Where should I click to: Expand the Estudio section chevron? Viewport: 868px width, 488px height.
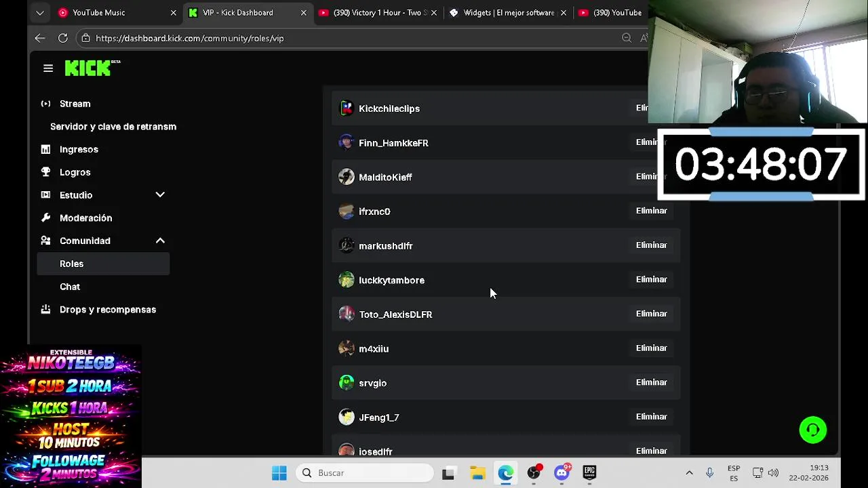[x=160, y=195]
